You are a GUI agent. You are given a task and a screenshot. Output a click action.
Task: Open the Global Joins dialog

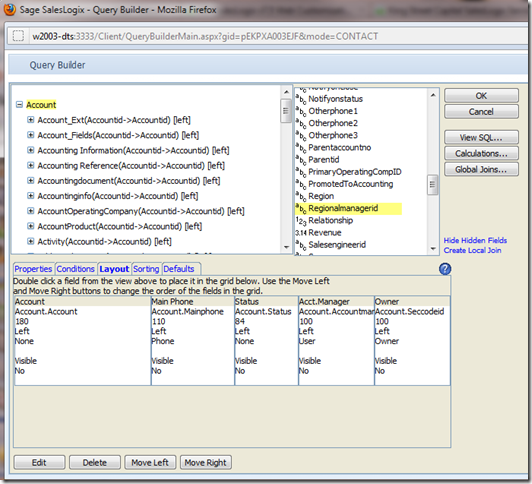coord(481,169)
